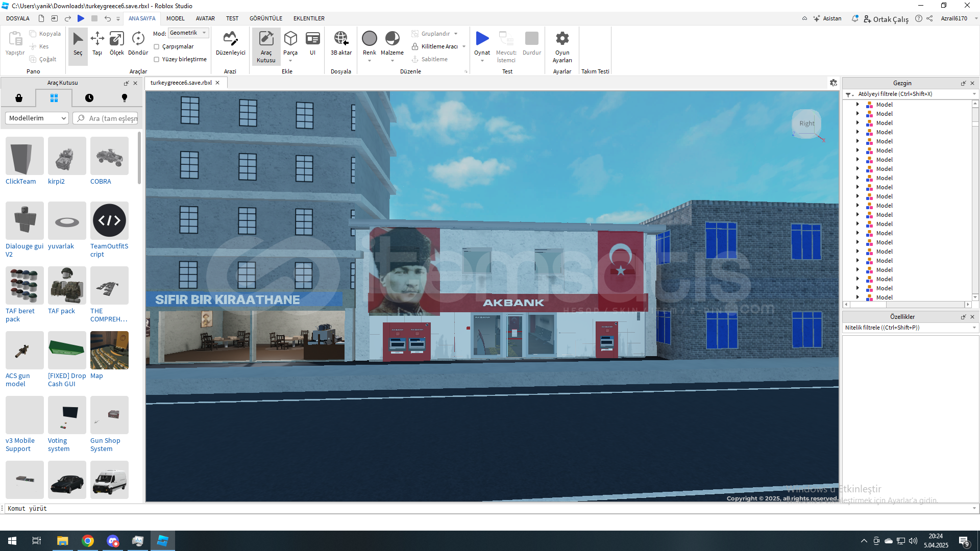
Task: Open Google Chrome from taskbar
Action: pos(88,541)
